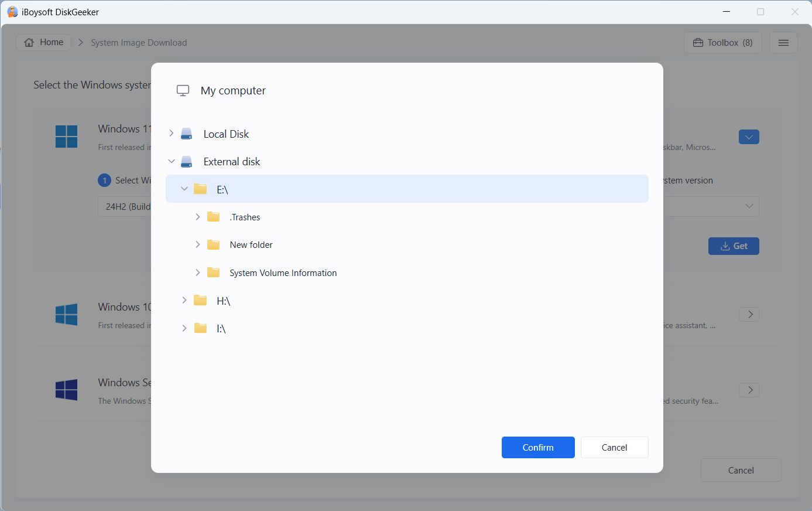Expand System Volume Information folder
812x511 pixels.
[x=197, y=272]
